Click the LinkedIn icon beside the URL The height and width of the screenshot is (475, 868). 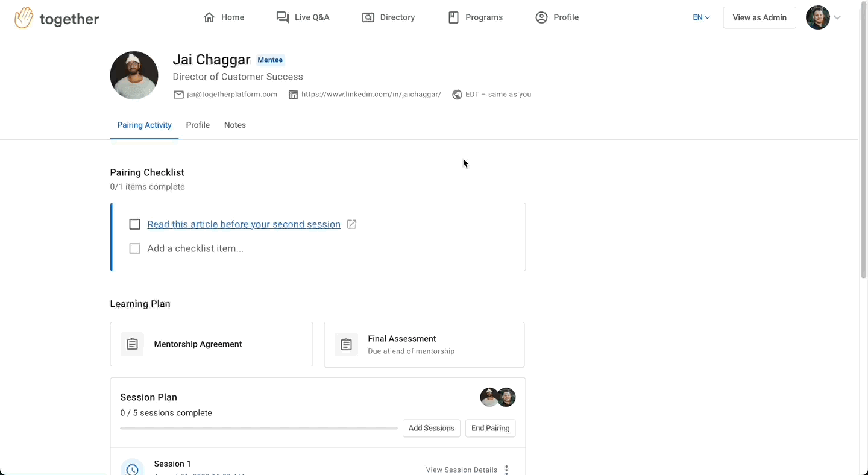coord(293,95)
